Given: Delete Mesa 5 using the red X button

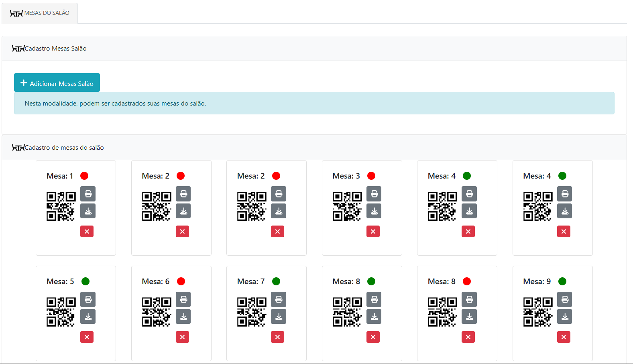Looking at the screenshot, I should point(87,337).
